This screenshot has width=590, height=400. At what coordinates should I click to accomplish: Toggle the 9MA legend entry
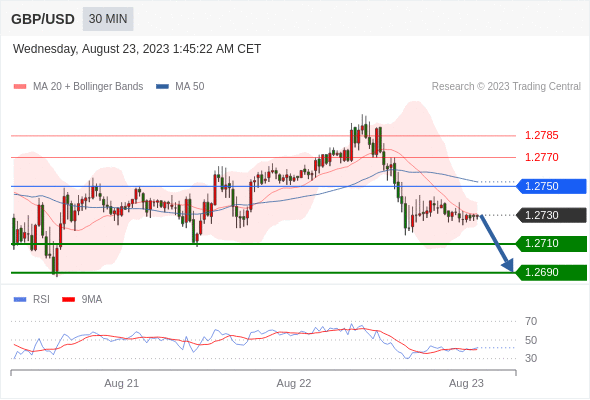(82, 300)
